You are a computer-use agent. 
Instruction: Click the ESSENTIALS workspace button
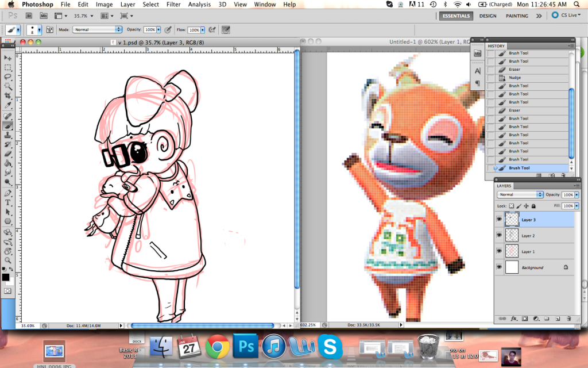click(x=457, y=16)
